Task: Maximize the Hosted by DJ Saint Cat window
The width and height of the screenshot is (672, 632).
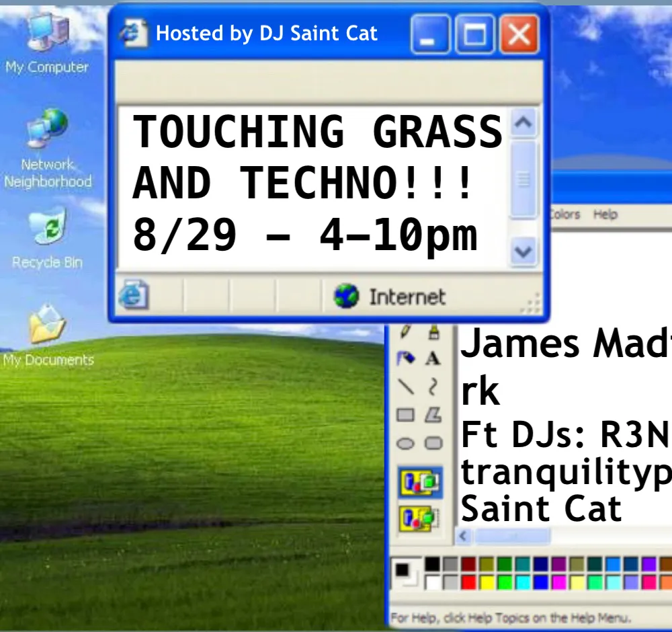Action: [x=475, y=34]
